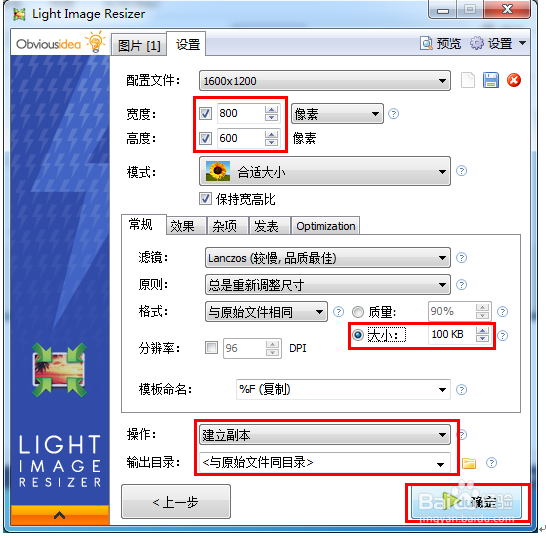This screenshot has width=546, height=538.
Task: Toggle the 宽度 width checkbox
Action: pos(205,114)
